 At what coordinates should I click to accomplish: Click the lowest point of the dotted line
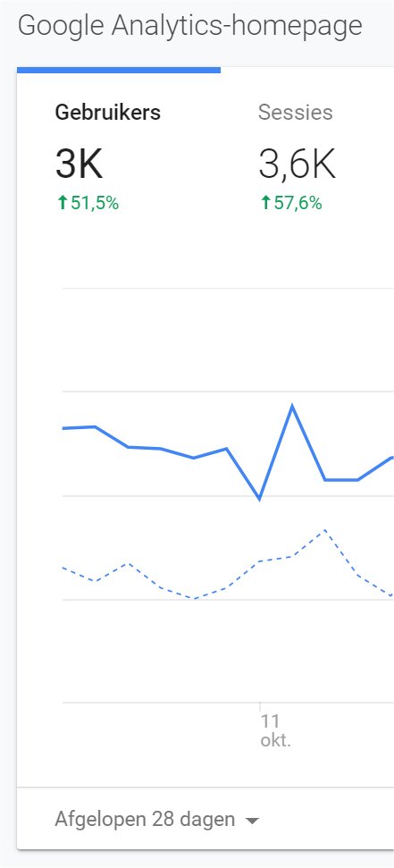coord(194,598)
